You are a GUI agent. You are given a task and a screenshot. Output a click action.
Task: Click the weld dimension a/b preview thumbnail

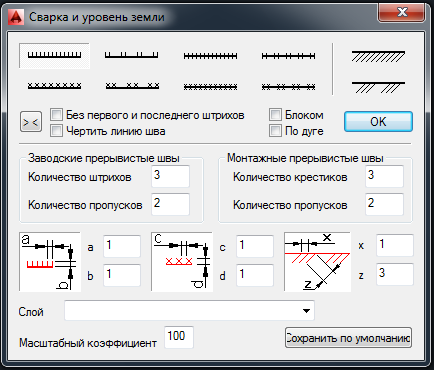tap(50, 262)
